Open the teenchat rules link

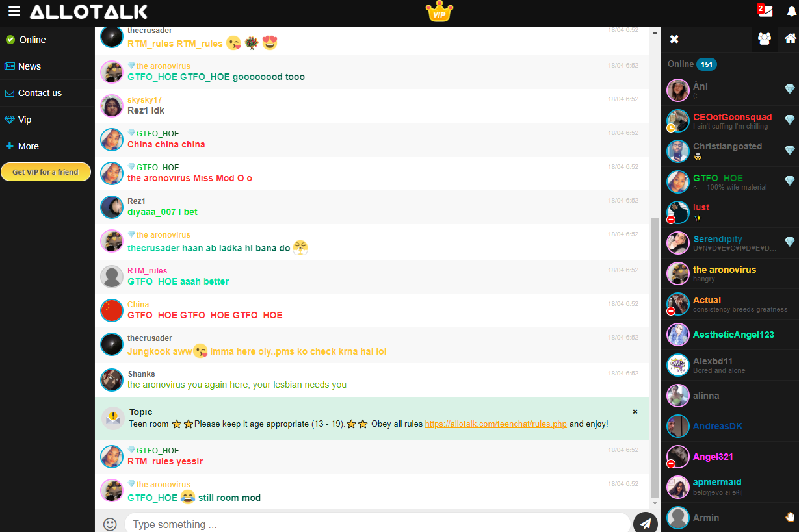(x=495, y=424)
